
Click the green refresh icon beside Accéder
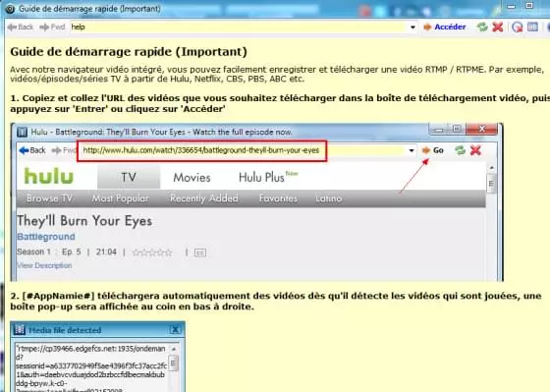pos(482,28)
